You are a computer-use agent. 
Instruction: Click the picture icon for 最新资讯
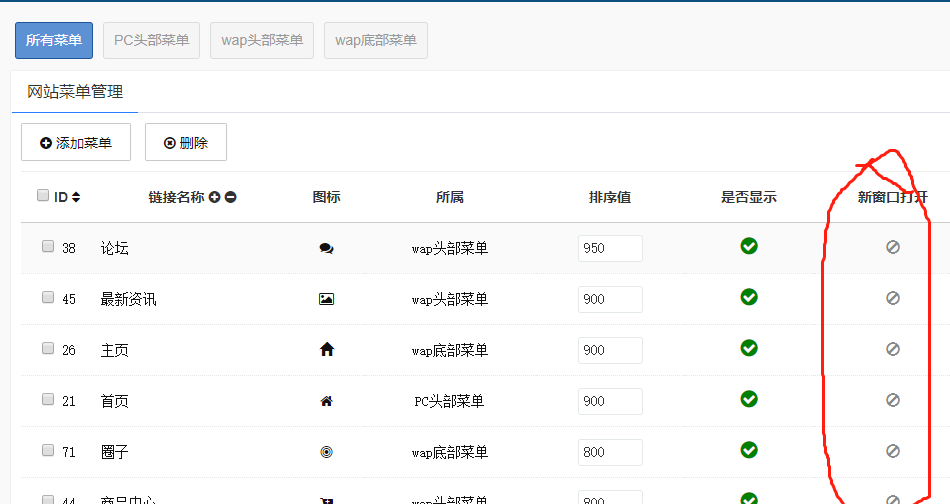326,299
